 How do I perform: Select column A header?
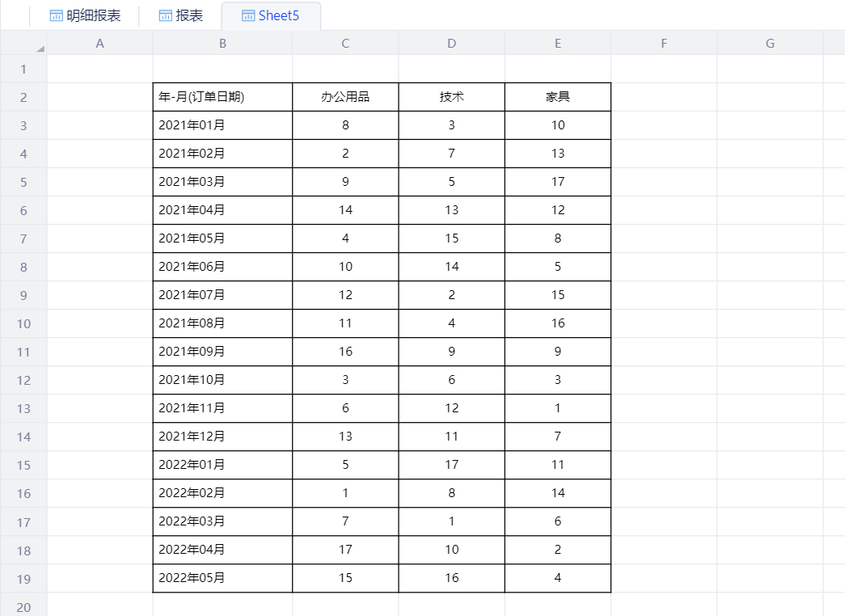[100, 44]
